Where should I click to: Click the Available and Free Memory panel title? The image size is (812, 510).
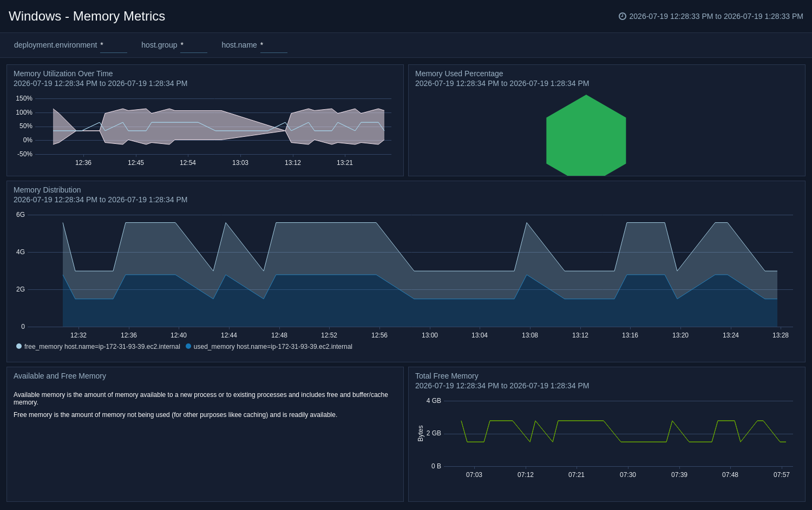pos(60,376)
